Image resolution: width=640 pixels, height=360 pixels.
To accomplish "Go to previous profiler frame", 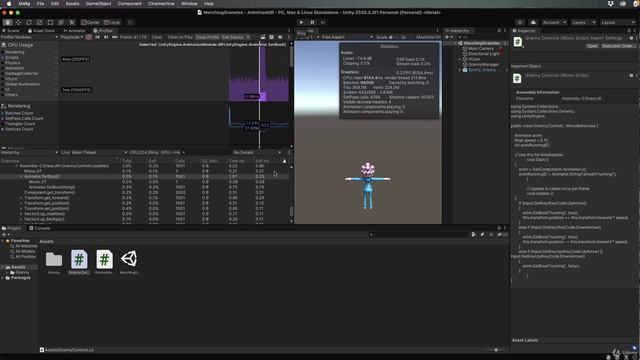I will (x=97, y=37).
